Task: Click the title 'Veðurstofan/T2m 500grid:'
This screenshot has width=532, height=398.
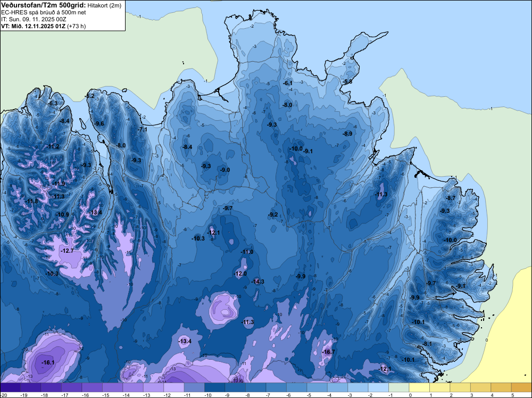Action: 44,5
